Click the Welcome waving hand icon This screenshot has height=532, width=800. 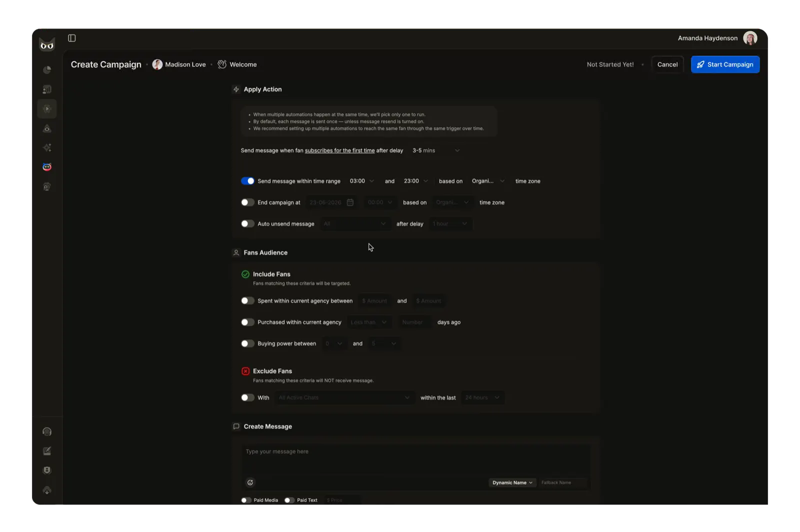(222, 64)
